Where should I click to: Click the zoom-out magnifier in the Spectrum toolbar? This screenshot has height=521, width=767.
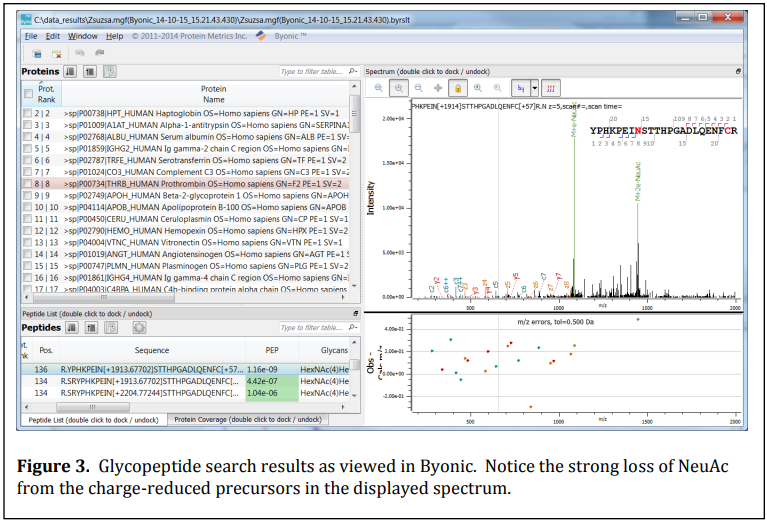(x=419, y=88)
